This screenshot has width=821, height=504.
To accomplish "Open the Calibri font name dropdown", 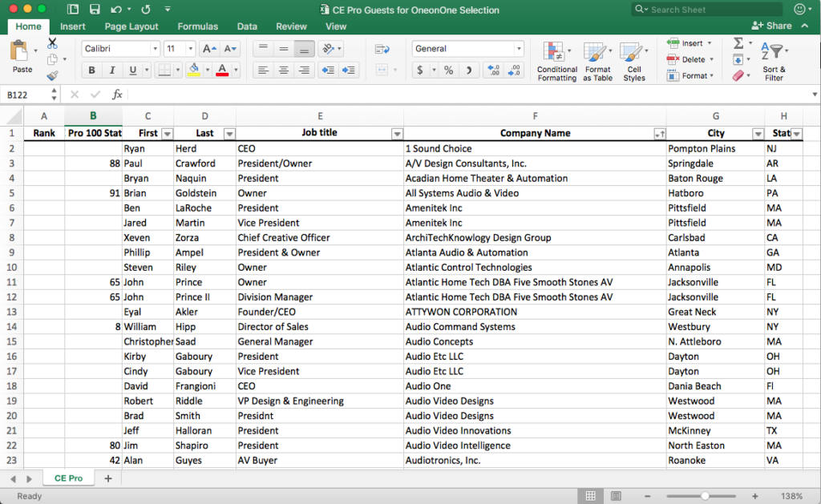I will pyautogui.click(x=155, y=49).
